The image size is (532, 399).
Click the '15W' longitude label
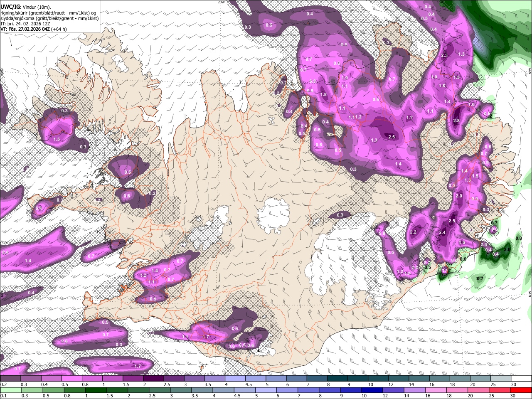pyautogui.click(x=440, y=2)
